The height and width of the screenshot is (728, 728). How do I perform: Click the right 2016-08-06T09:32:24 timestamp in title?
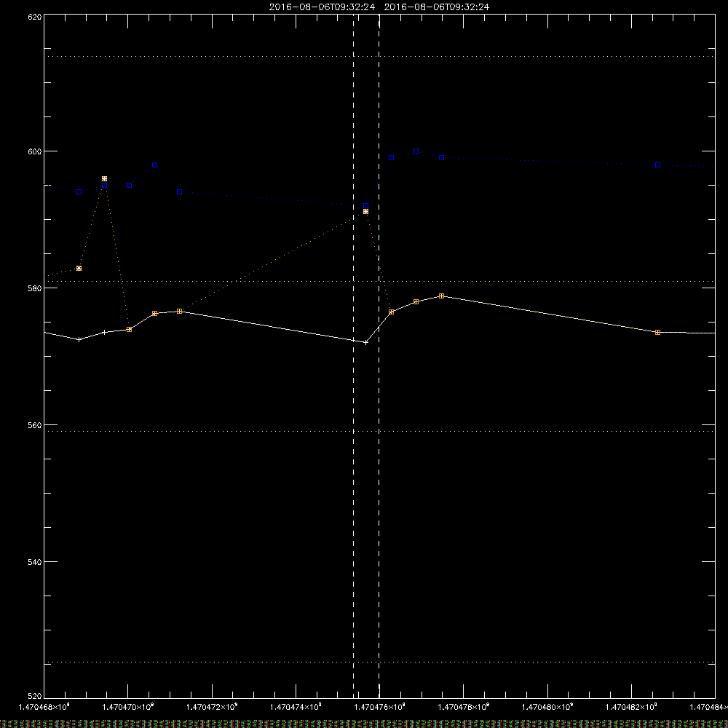[x=436, y=7]
